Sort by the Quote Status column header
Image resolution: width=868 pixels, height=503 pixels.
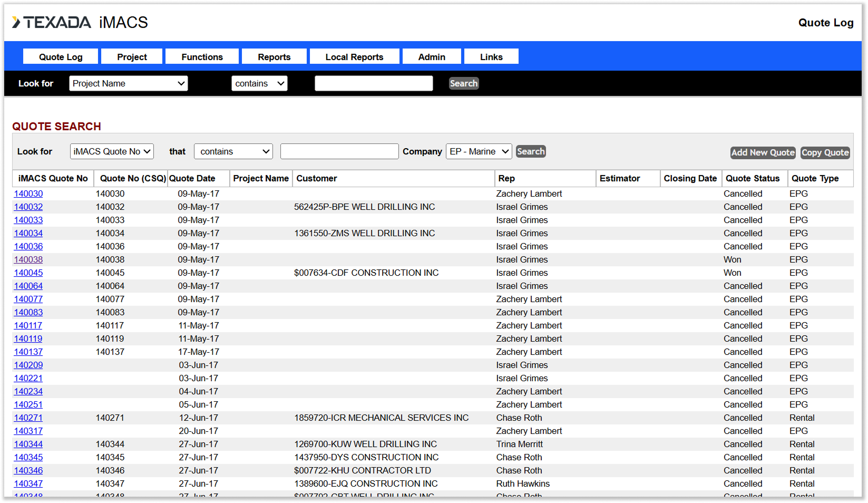(752, 178)
